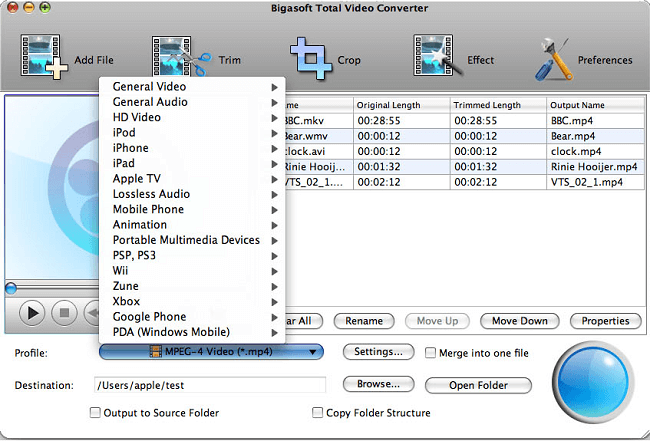Viewport: 650px width, 441px height.
Task: Expand General Video submenu arrow
Action: click(274, 87)
